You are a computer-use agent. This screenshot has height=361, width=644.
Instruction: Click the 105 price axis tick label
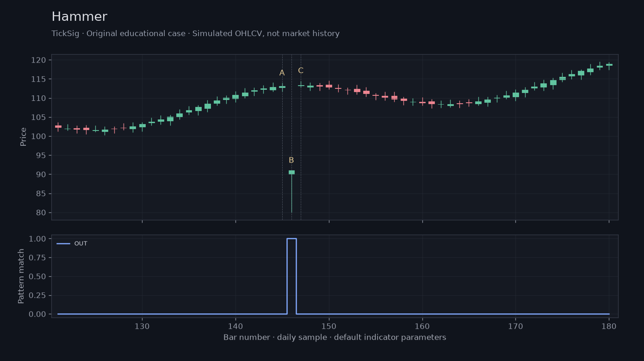click(39, 118)
